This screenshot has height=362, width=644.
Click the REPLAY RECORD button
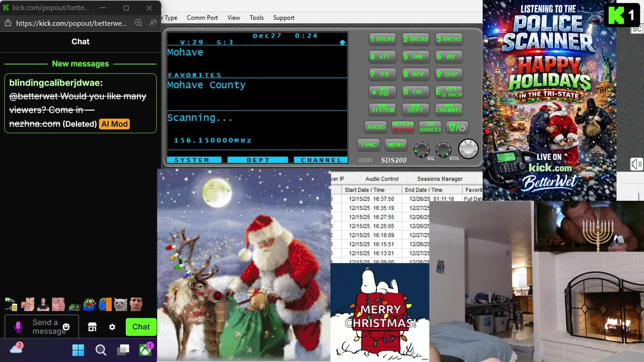403,127
